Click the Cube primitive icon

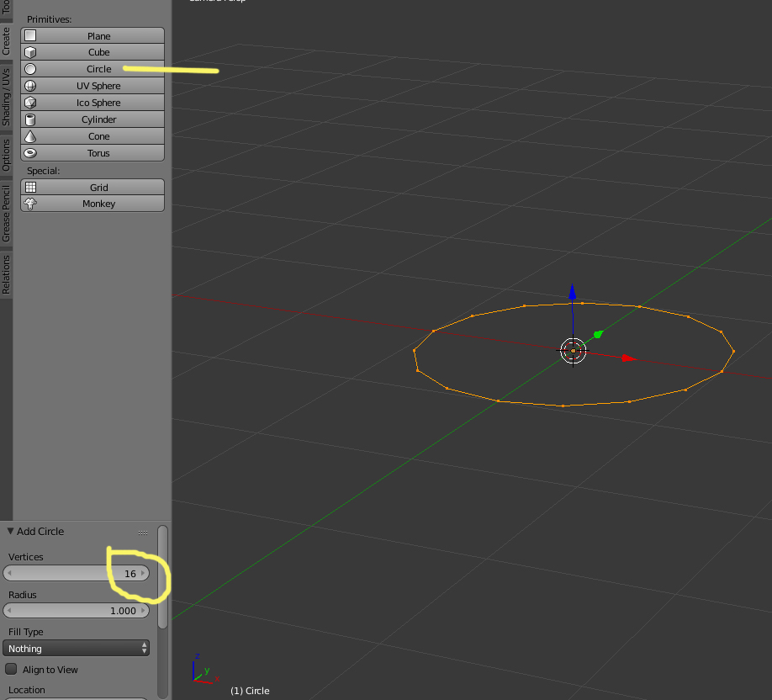pos(30,52)
